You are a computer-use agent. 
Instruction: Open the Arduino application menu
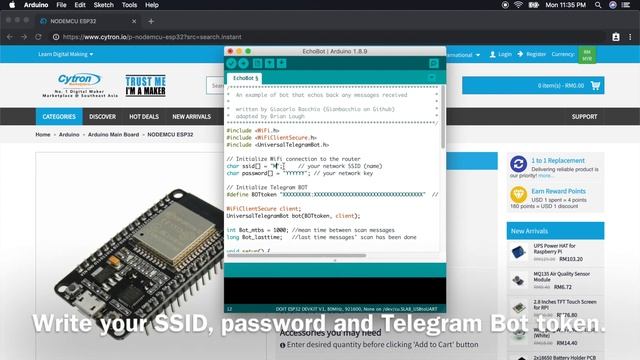pos(36,5)
